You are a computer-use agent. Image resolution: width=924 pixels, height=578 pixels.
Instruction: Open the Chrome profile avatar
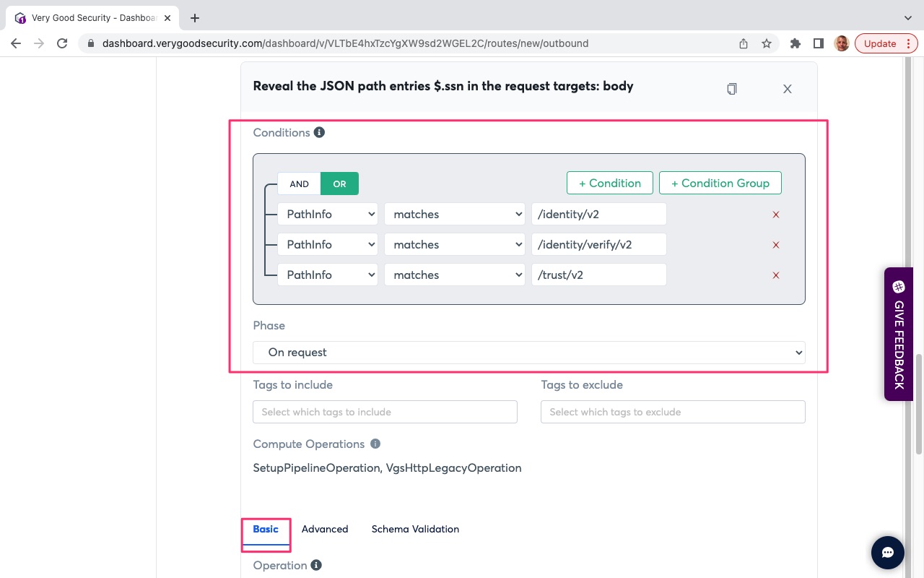[x=842, y=43]
